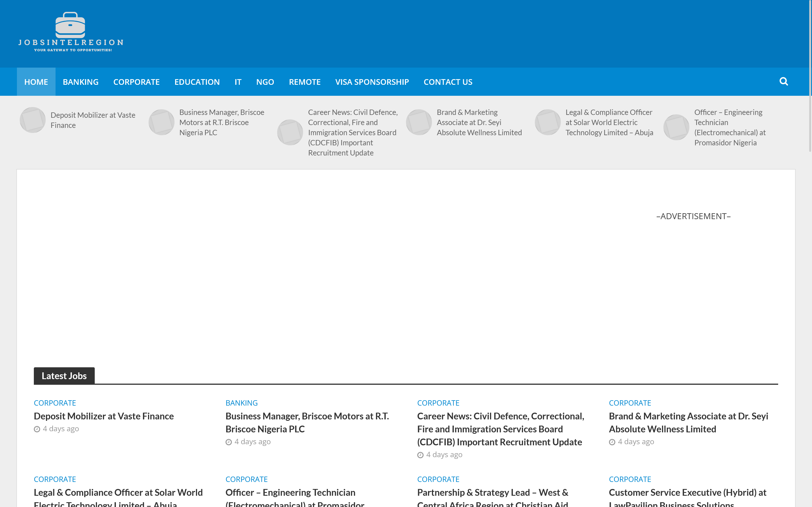Open the Banking menu item

[81, 82]
